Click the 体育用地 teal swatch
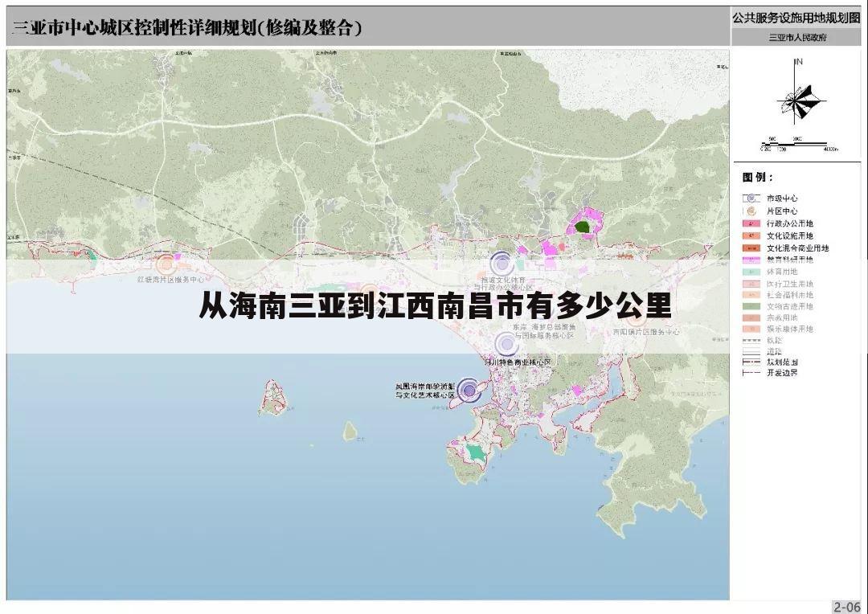Image resolution: width=868 pixels, height=614 pixels. [x=751, y=272]
